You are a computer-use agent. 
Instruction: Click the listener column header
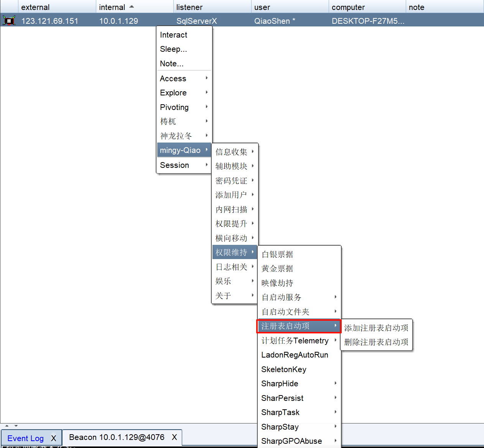tap(189, 7)
